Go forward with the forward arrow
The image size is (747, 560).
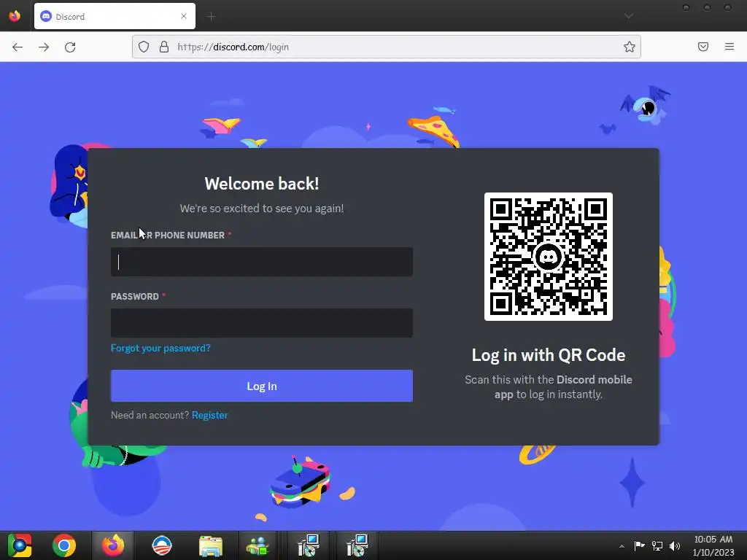click(44, 47)
